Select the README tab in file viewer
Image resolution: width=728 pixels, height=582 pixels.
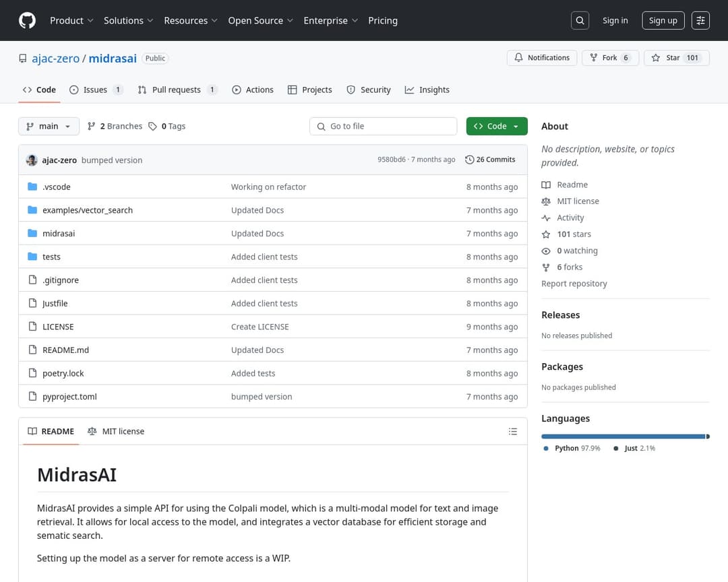coord(51,432)
